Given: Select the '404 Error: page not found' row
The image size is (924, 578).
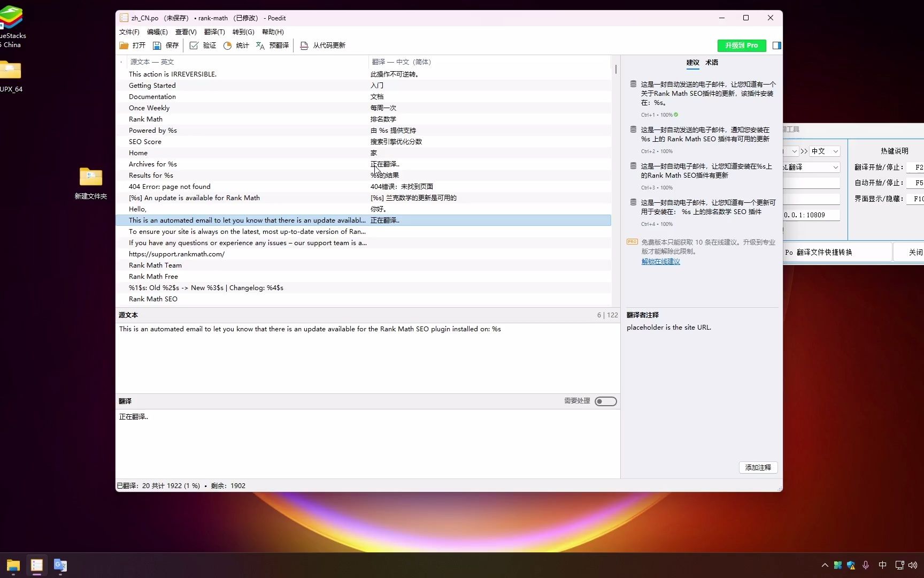Looking at the screenshot, I should [364, 187].
